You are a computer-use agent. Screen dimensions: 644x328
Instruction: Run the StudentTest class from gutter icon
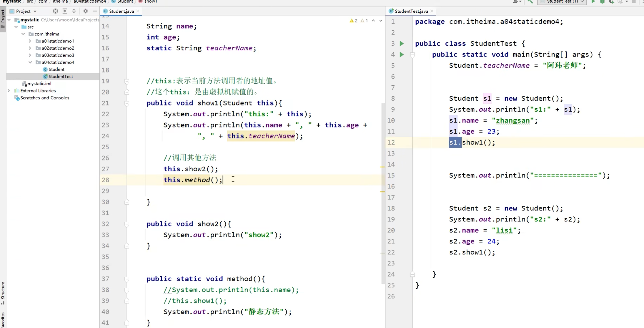(x=402, y=43)
